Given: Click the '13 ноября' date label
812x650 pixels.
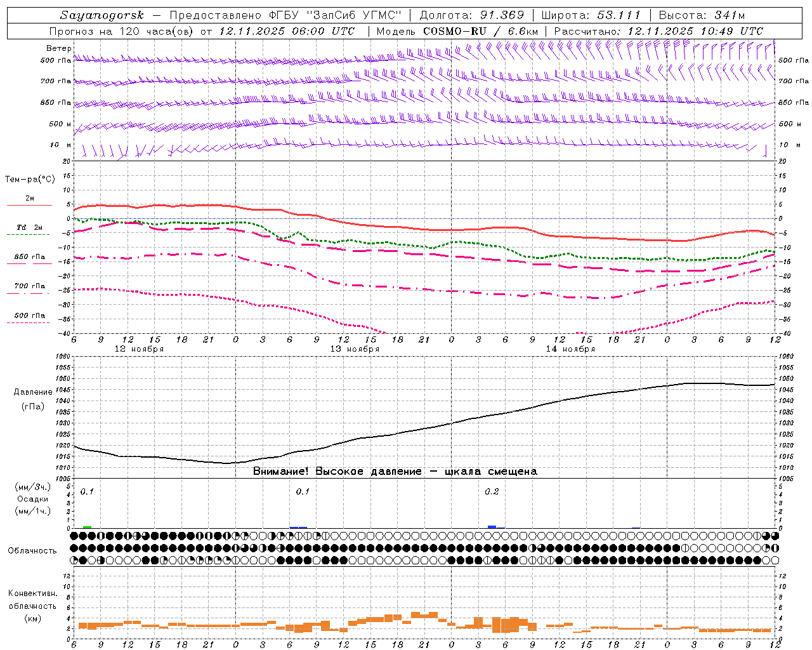Looking at the screenshot, I should [355, 349].
